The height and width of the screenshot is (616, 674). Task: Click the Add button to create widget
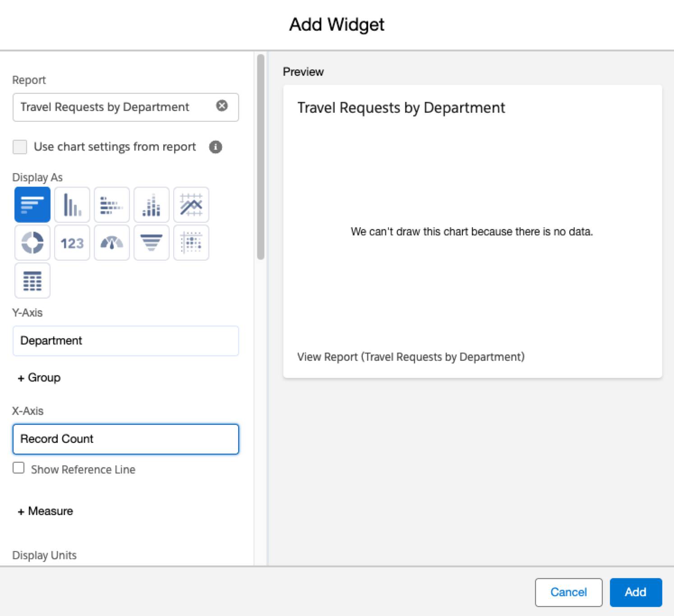tap(636, 592)
